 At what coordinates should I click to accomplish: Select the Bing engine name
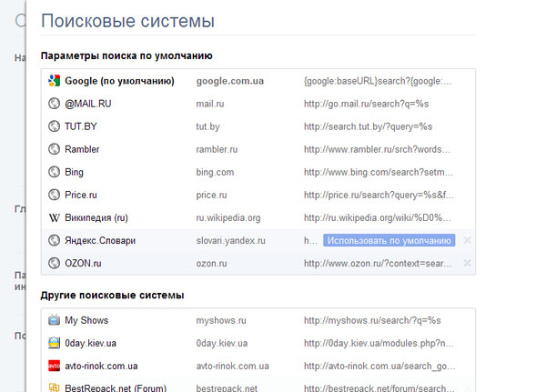click(75, 172)
